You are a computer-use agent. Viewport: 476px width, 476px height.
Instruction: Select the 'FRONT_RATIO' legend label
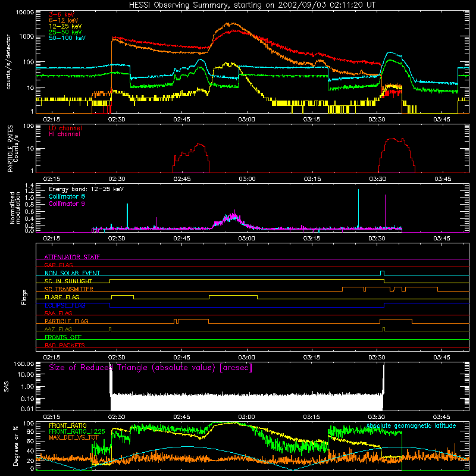(68, 425)
